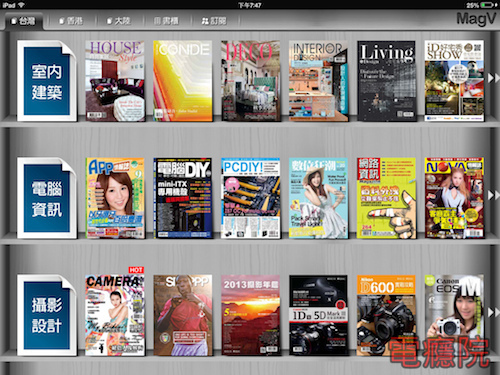Screen dimensions: 500x375
Task: Open the 1D 5D Mark III guide cover
Action: 319,315
